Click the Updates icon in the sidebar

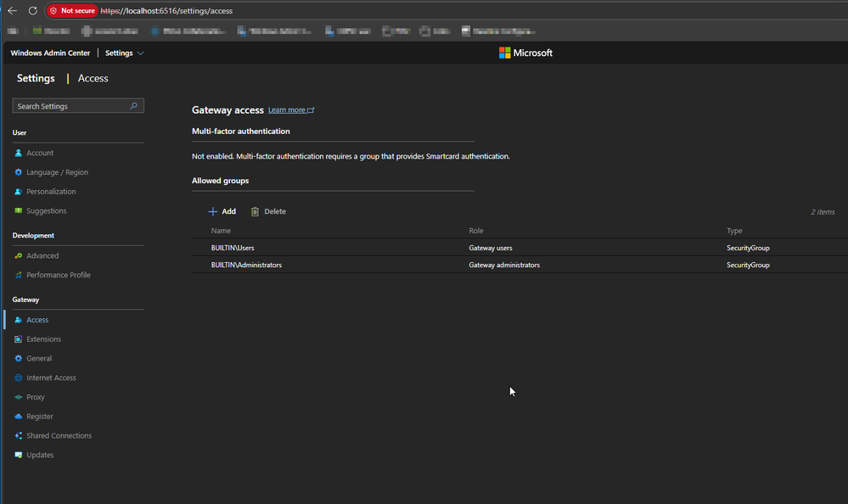[x=19, y=456]
